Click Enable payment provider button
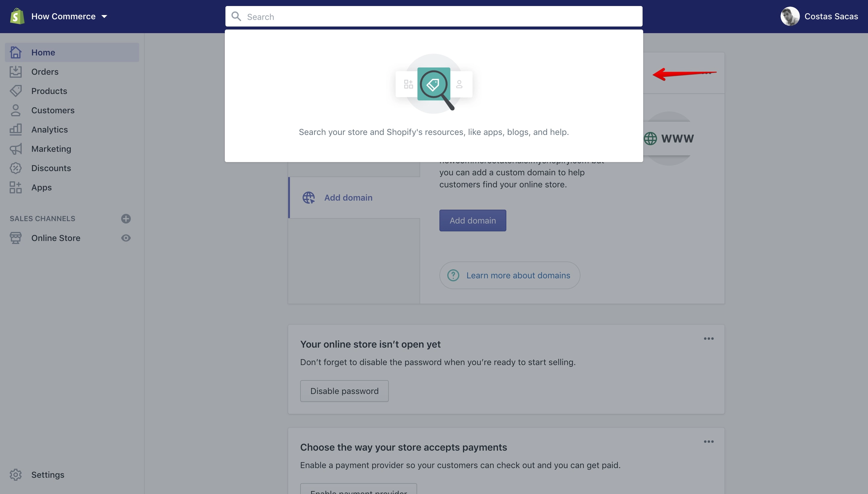The width and height of the screenshot is (868, 494). [358, 489]
